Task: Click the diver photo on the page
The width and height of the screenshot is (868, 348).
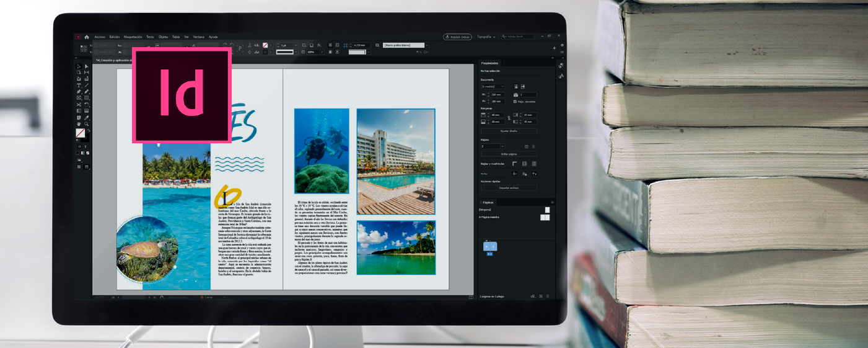Action: (x=322, y=151)
